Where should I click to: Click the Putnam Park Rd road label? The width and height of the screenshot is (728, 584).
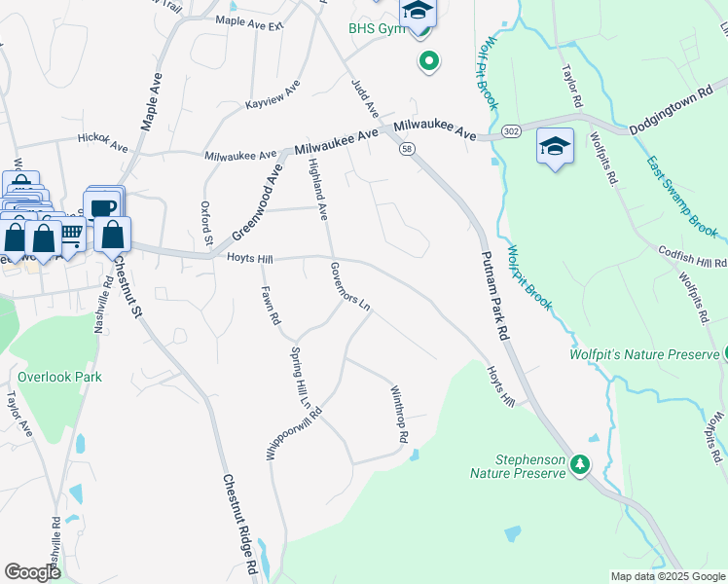(x=495, y=296)
